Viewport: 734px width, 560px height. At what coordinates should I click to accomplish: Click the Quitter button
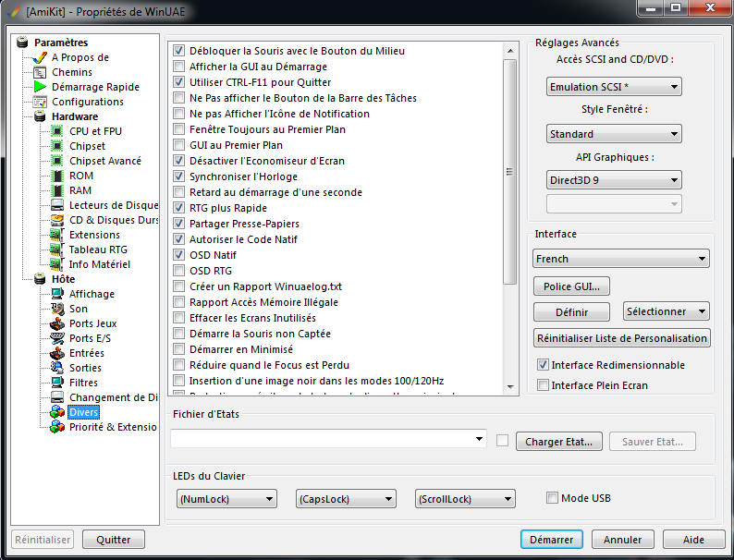click(x=114, y=540)
